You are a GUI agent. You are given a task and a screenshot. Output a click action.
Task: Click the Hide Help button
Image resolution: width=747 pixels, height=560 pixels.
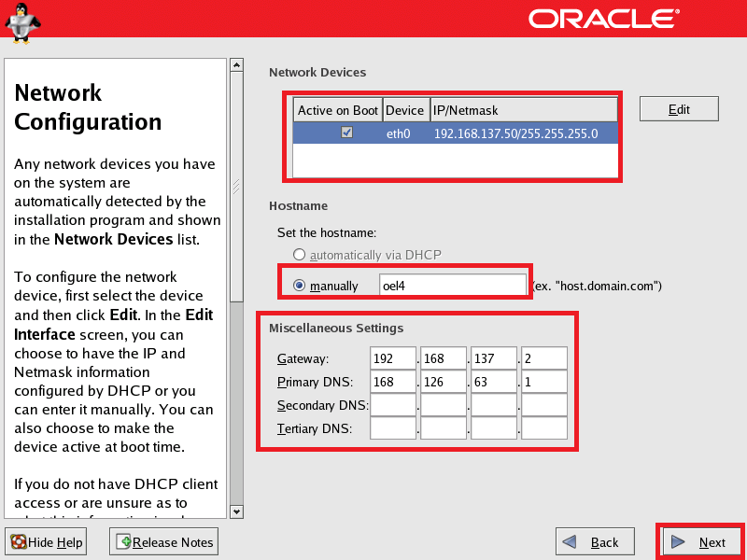point(46,542)
